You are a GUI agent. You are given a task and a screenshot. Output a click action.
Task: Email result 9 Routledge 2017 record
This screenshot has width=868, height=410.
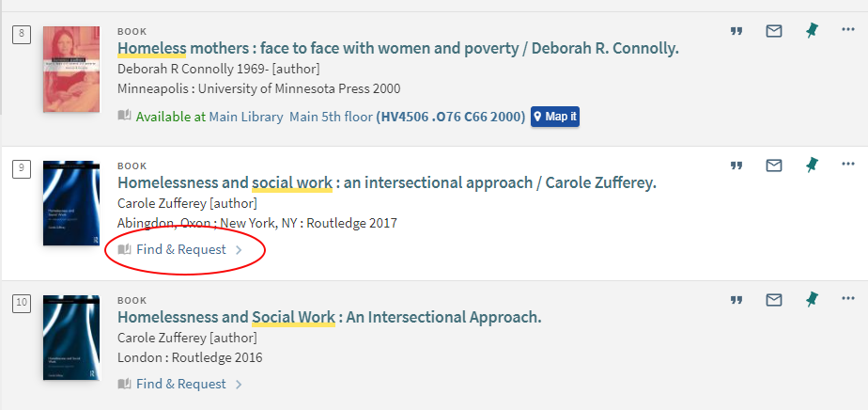[774, 166]
